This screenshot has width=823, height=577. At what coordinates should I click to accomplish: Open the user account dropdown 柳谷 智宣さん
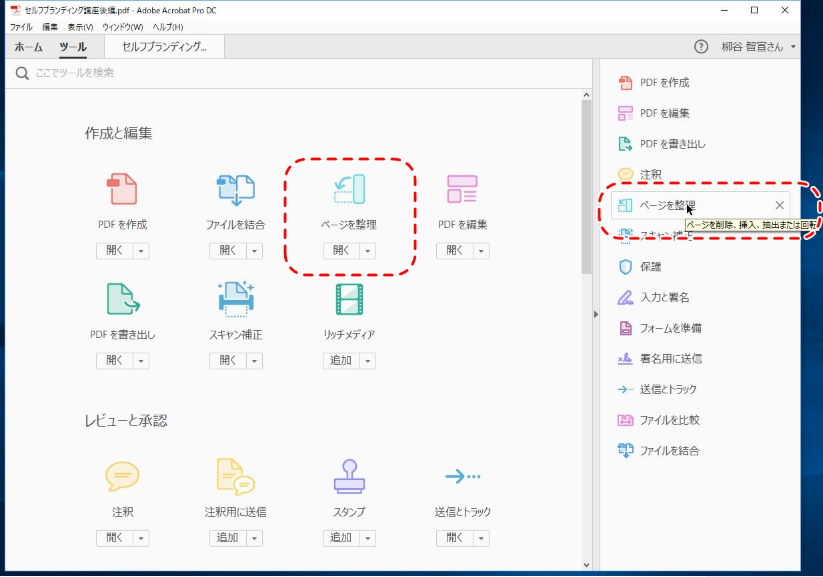(758, 47)
